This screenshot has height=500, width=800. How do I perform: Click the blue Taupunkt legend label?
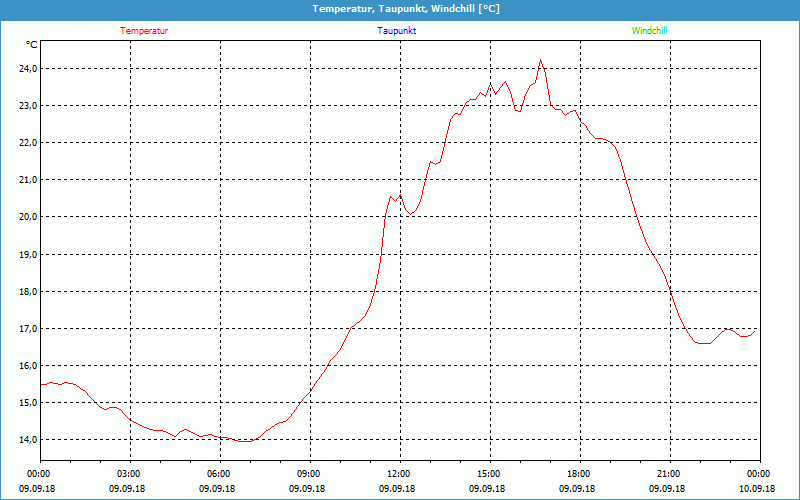tap(397, 31)
